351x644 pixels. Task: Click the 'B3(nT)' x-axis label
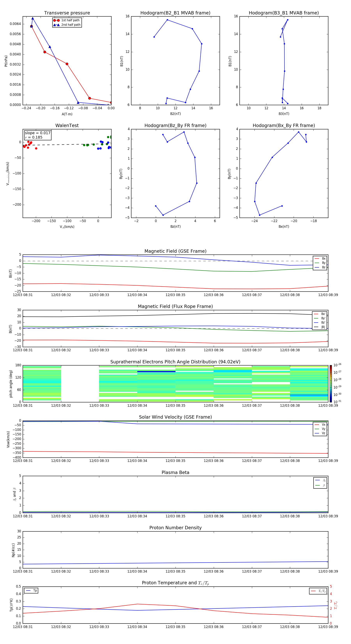tap(284, 114)
